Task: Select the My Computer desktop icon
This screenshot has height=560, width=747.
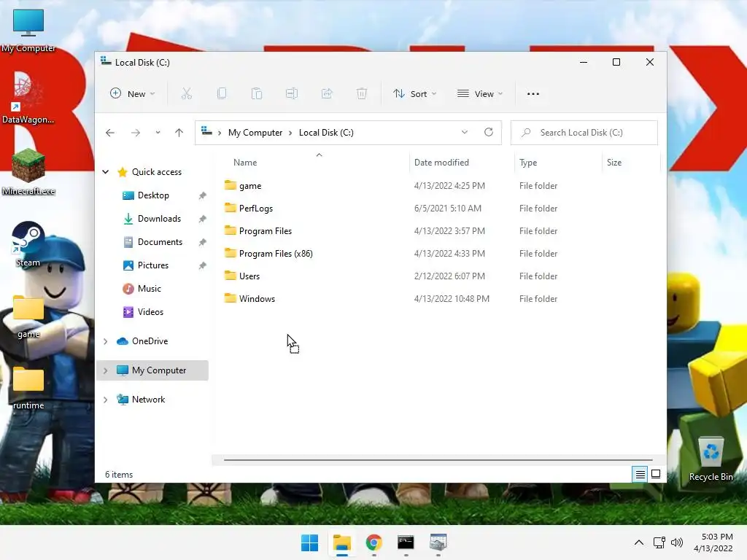Action: point(28,30)
